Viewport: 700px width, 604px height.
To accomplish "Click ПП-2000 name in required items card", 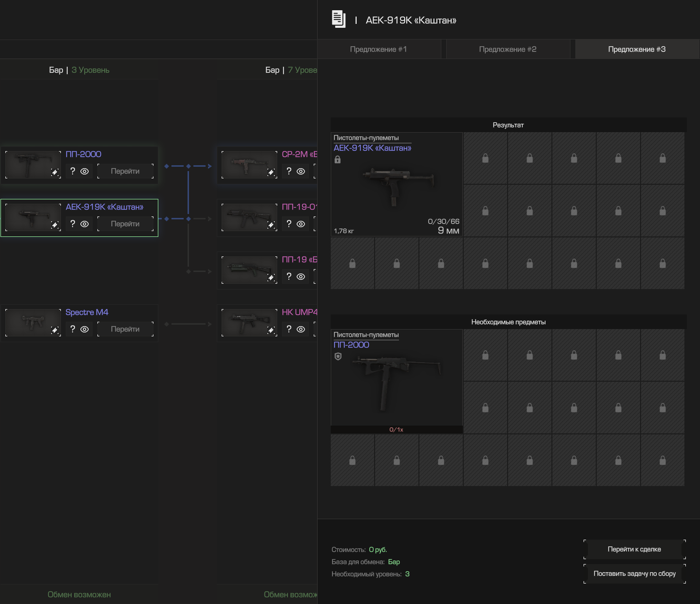I will click(351, 345).
